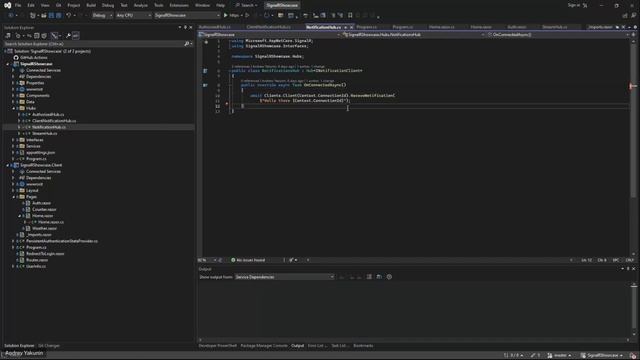Click Start Without Debugging outline play icon
This screenshot has width=640, height=360.
(x=247, y=16)
